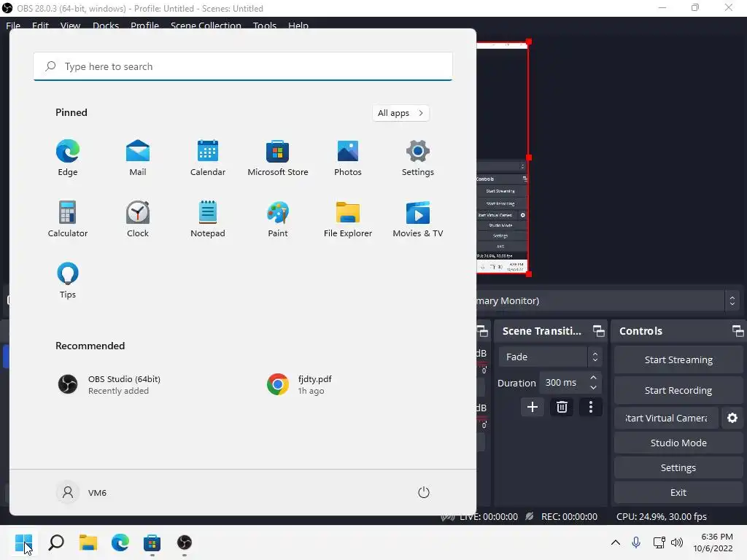This screenshot has width=747, height=560.
Task: Open the Profile menu
Action: pos(145,26)
